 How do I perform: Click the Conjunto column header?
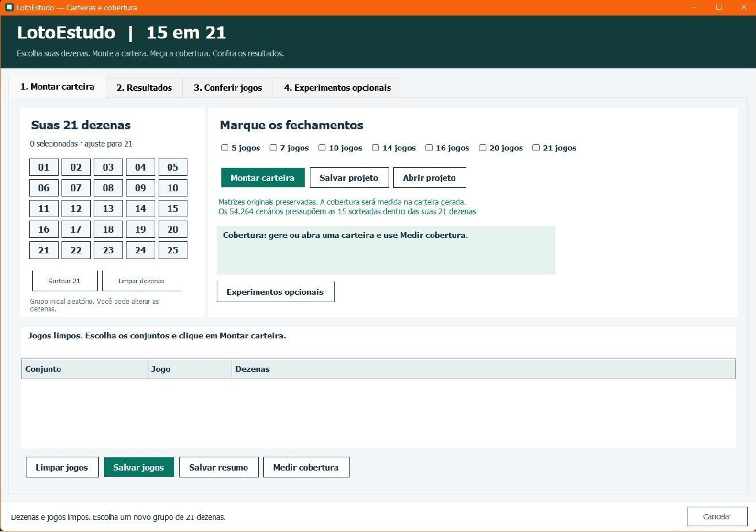85,369
